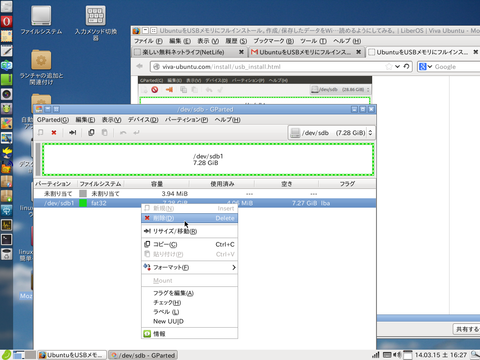The height and width of the screenshot is (360, 480).
Task: Open the Google search engine dropdown
Action: click(x=426, y=67)
